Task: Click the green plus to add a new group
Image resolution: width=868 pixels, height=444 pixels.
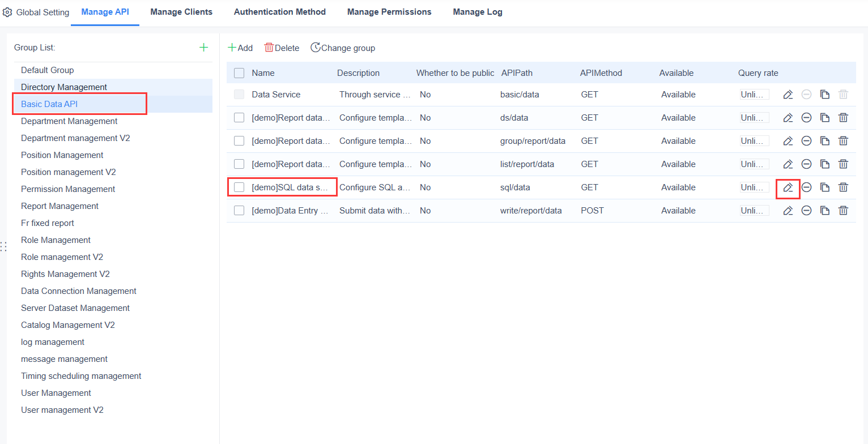Action: click(x=203, y=47)
